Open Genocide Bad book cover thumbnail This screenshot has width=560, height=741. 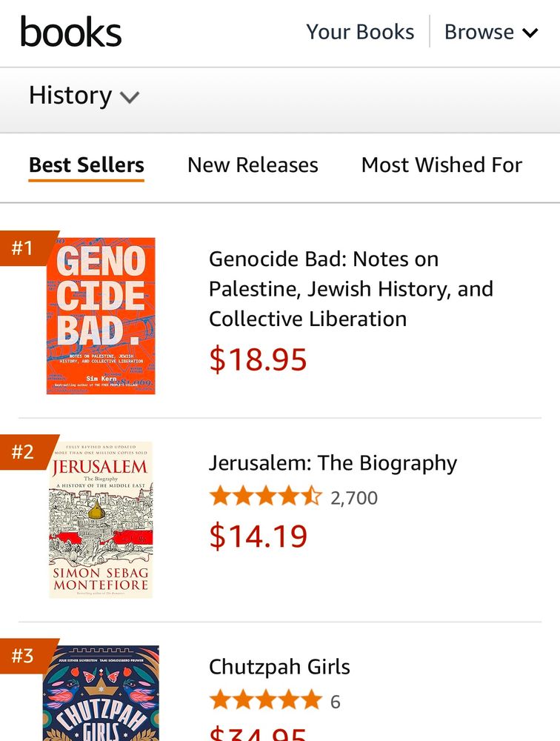[101, 316]
